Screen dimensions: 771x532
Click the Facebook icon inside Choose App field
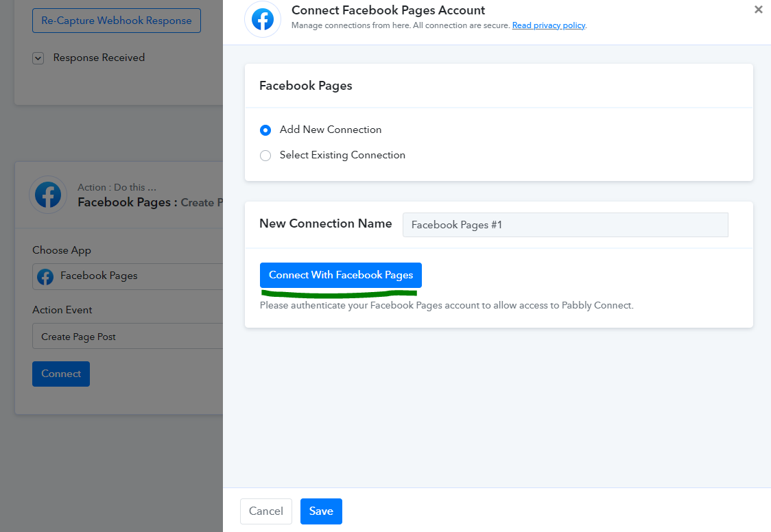[x=45, y=276]
